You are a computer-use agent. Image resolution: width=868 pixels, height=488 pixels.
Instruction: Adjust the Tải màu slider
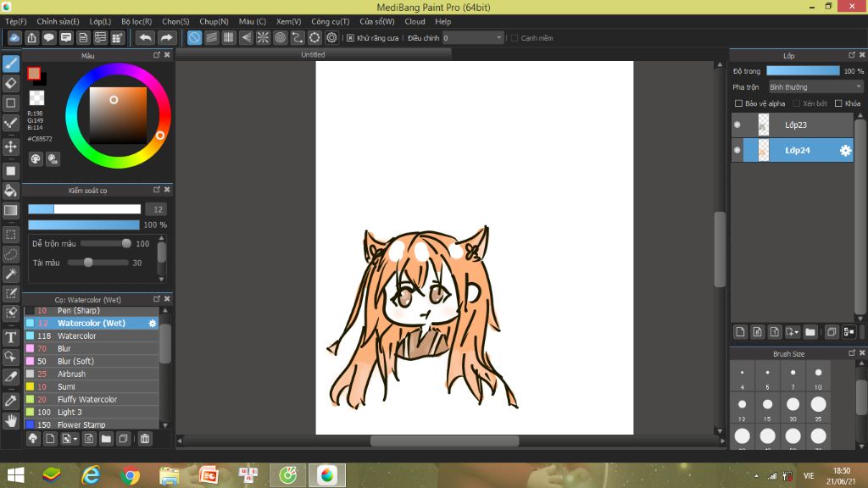[x=97, y=263]
